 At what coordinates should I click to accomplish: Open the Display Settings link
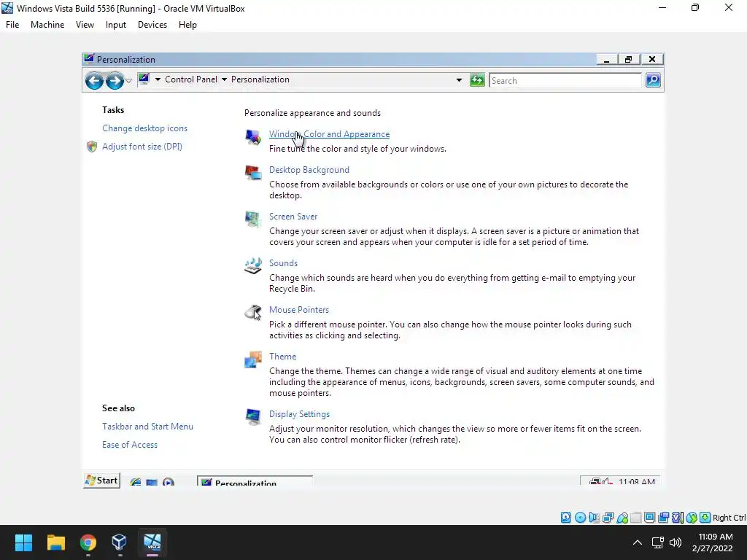299,414
